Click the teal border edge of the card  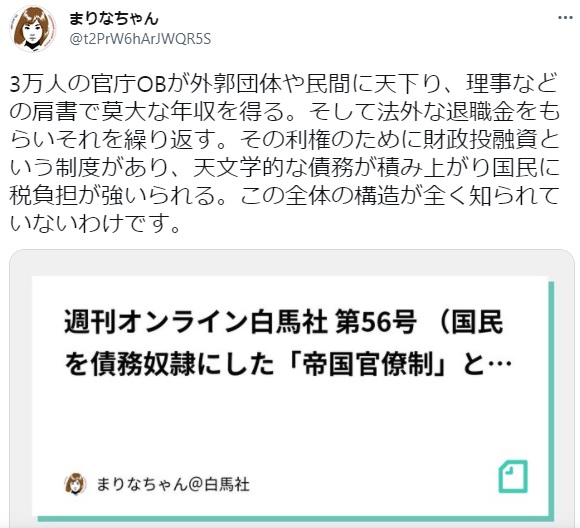click(551, 400)
